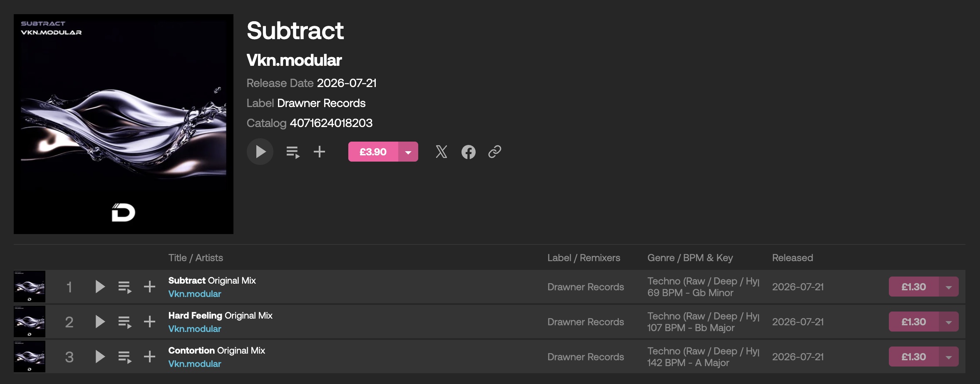Add Hard Feeling Original Mix to the queue
The image size is (980, 384).
[125, 322]
